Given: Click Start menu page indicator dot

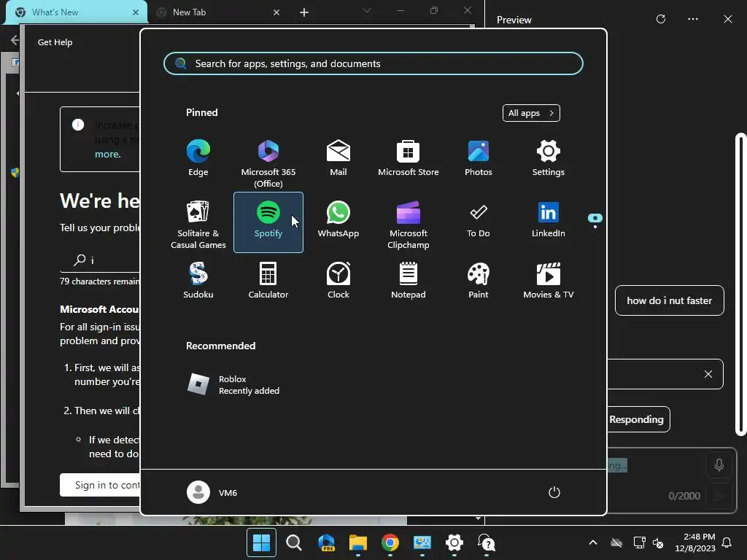Looking at the screenshot, I should click(x=595, y=227).
